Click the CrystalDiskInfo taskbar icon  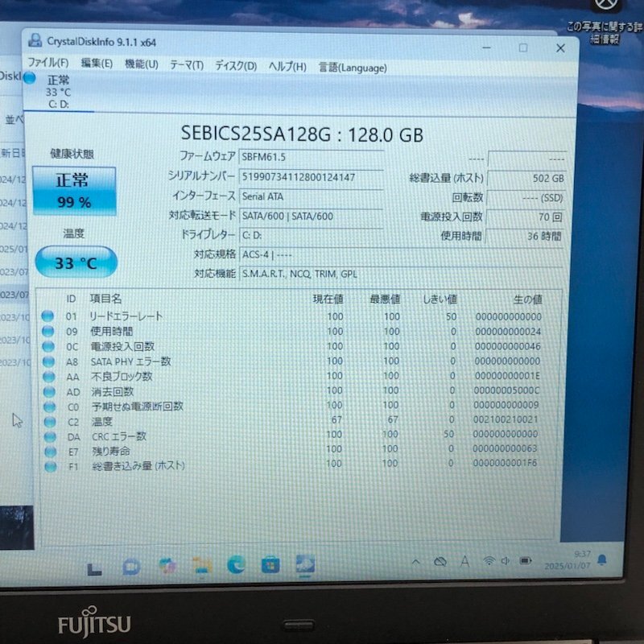306,564
